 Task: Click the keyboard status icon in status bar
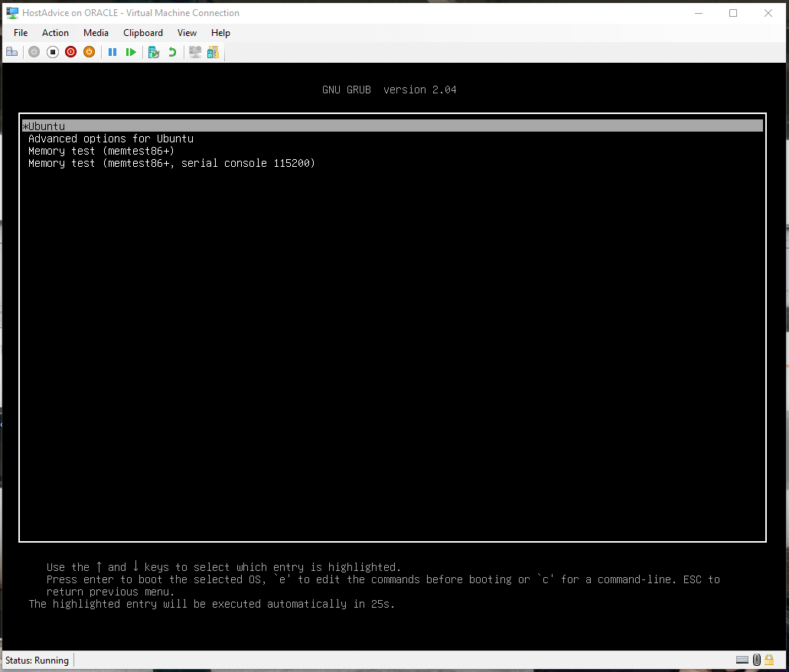coord(742,660)
